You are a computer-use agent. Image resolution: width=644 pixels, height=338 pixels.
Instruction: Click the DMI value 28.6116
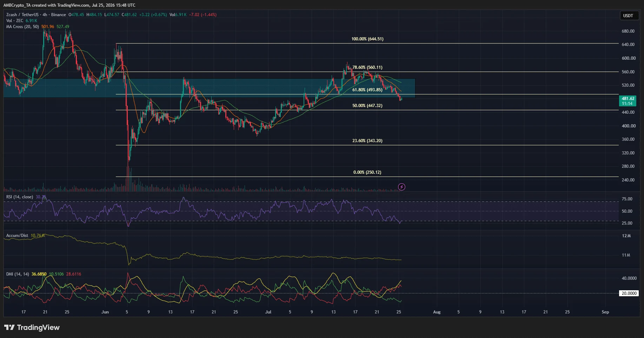[74, 274]
